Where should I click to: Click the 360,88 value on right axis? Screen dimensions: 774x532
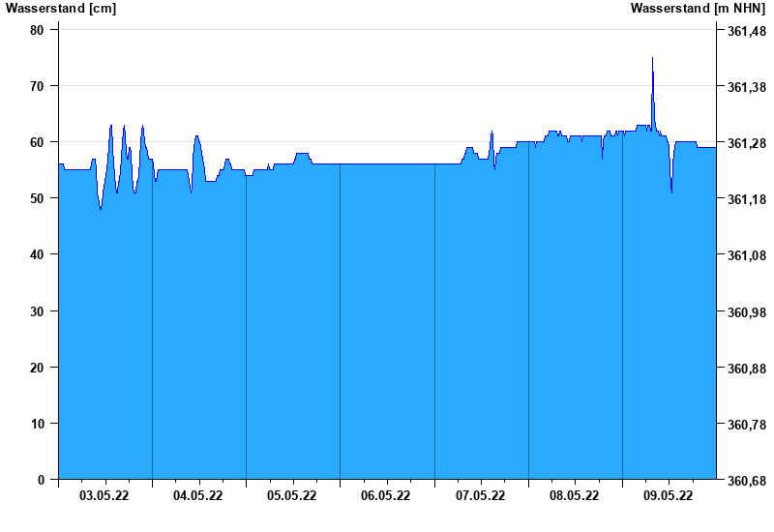click(747, 369)
